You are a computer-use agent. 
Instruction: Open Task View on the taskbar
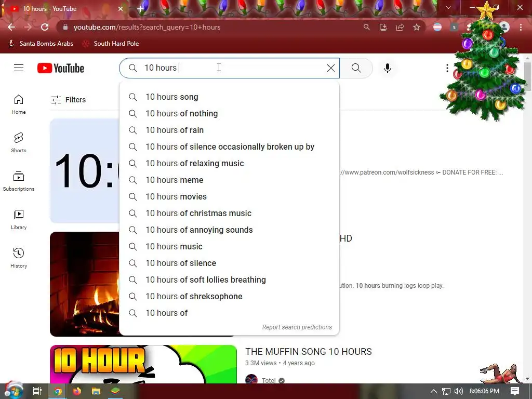(x=37, y=391)
